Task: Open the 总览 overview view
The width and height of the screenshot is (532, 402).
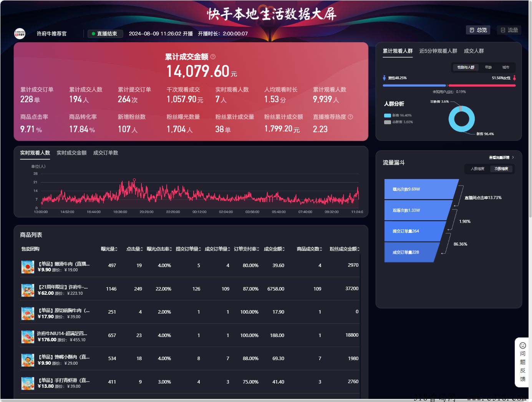Action: [478, 30]
